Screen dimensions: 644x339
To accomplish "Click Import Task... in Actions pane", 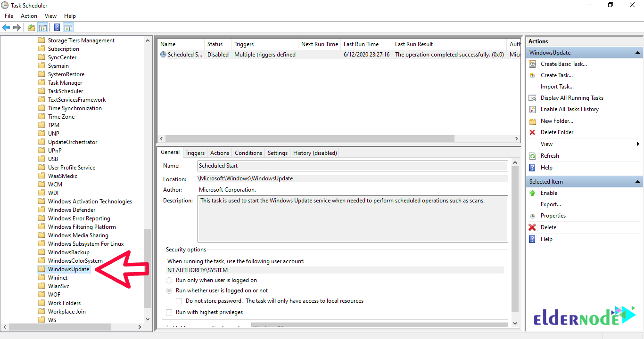I will (x=557, y=87).
